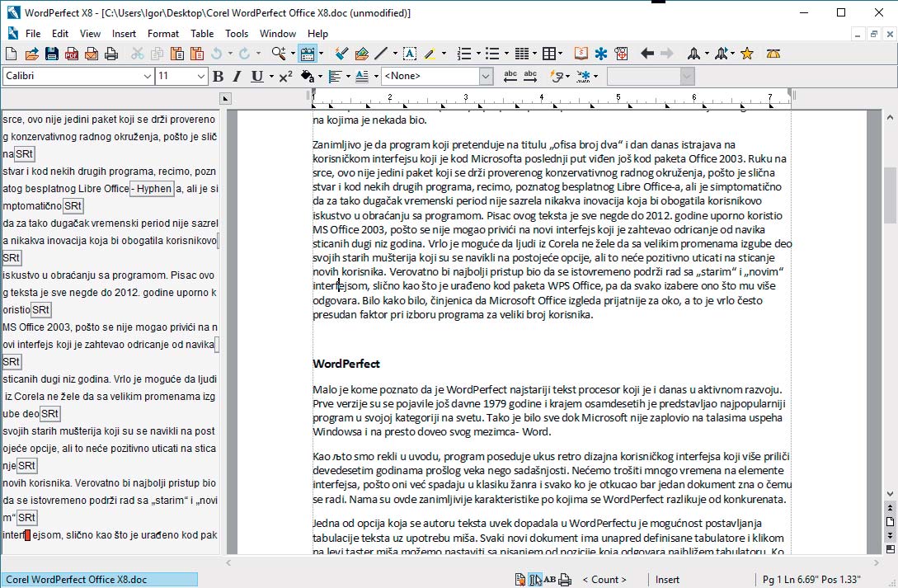Click the WordPerfect document icon beside File menu
The height and width of the screenshot is (588, 898).
12,34
